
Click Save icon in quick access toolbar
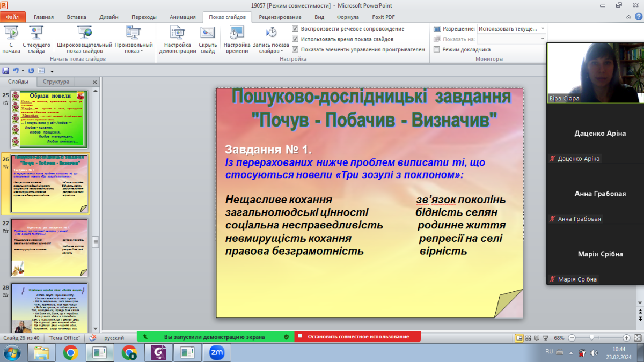(6, 70)
